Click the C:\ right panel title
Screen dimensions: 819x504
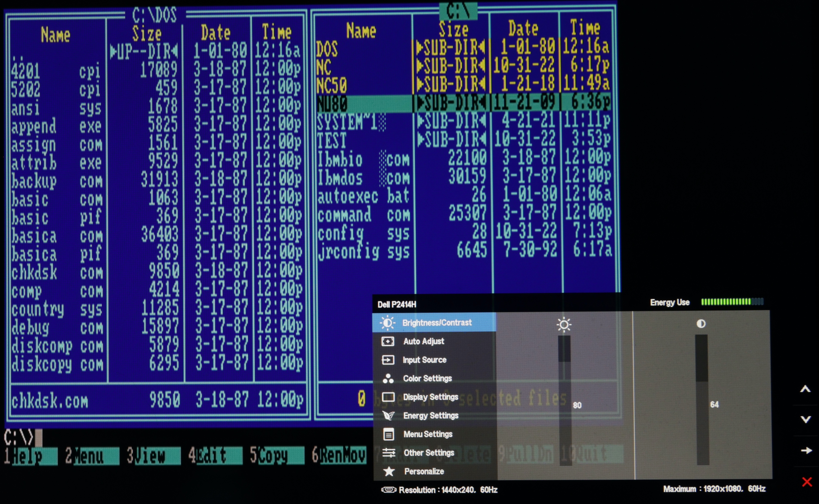click(x=458, y=11)
